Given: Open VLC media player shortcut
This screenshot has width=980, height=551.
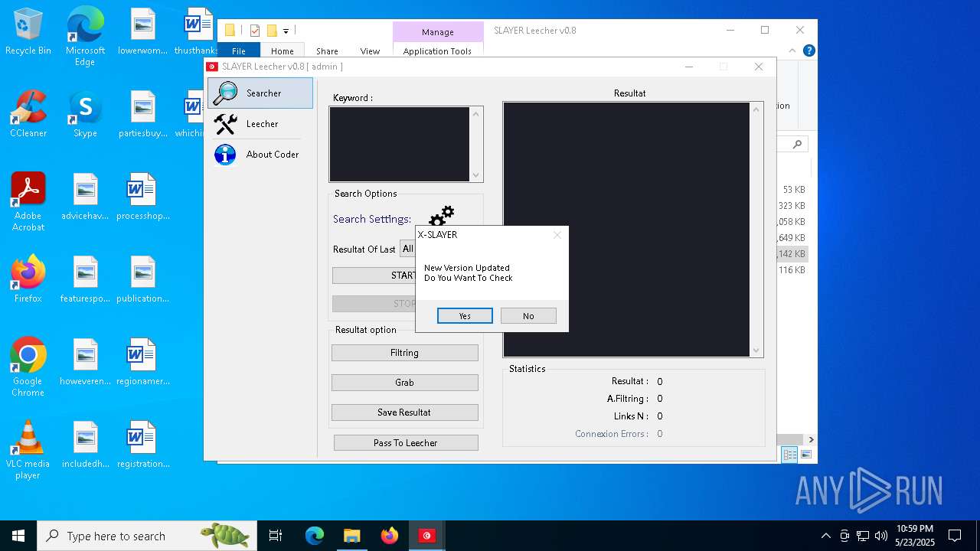Looking at the screenshot, I should point(28,450).
